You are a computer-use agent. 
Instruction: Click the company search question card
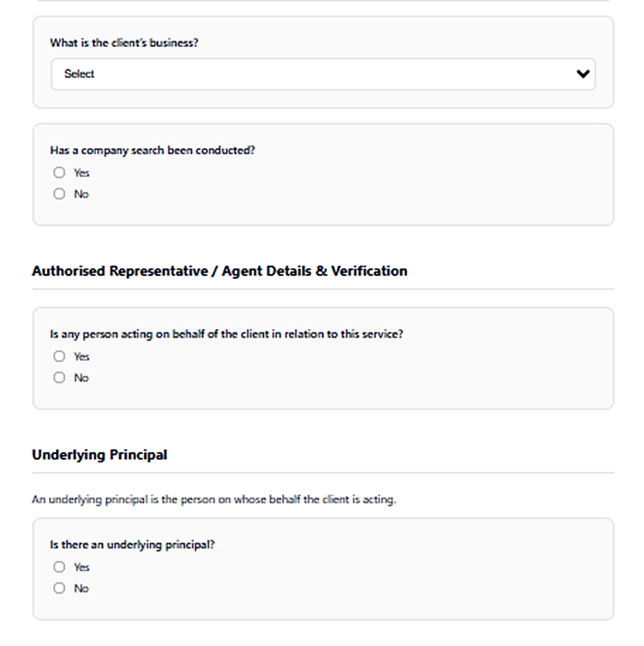coord(323,174)
